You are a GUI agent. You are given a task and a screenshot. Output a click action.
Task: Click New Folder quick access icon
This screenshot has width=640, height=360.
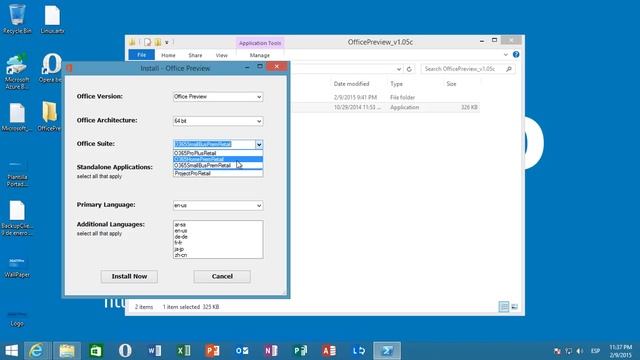click(x=158, y=42)
